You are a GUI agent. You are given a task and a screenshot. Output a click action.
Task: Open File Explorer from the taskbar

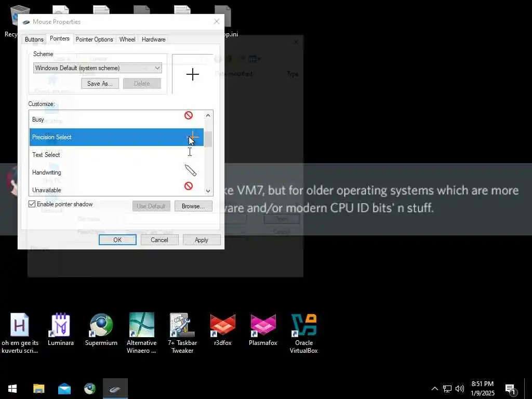coord(38,389)
